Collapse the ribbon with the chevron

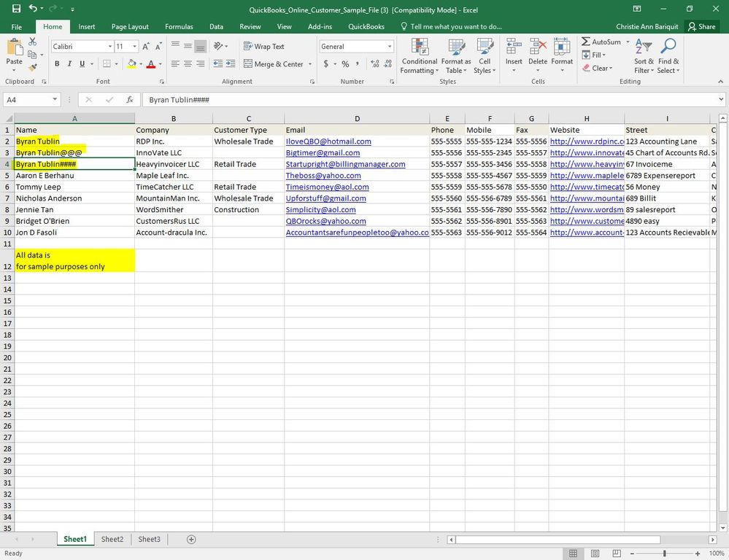tap(721, 82)
